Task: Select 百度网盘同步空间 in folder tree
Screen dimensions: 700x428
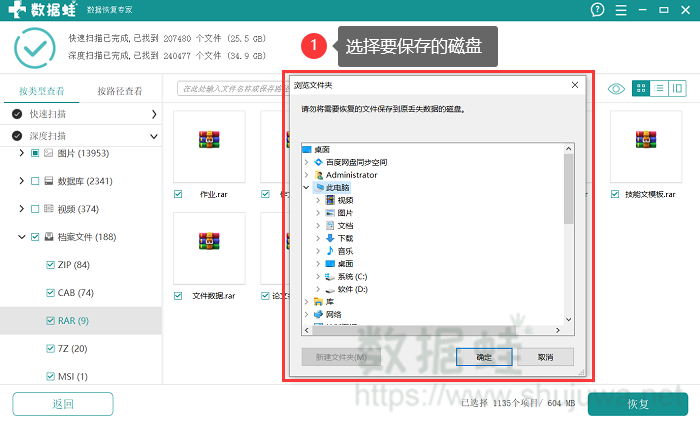Action: (356, 162)
